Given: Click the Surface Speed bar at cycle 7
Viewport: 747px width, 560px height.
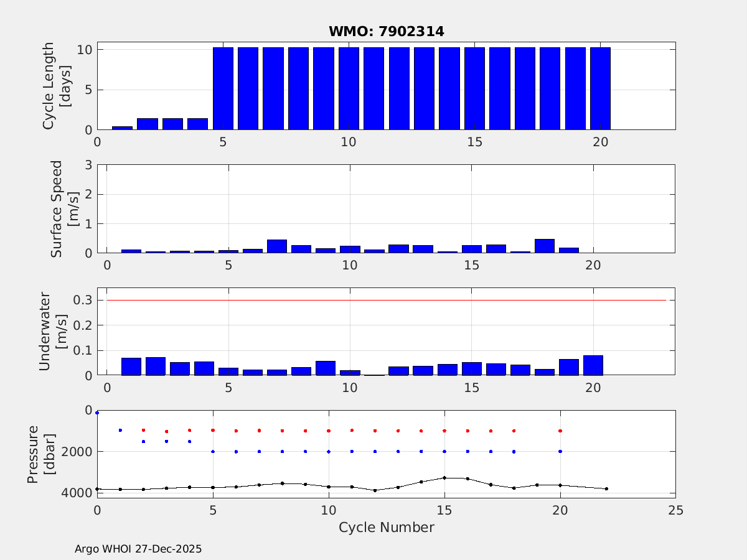Looking at the screenshot, I should coord(277,246).
